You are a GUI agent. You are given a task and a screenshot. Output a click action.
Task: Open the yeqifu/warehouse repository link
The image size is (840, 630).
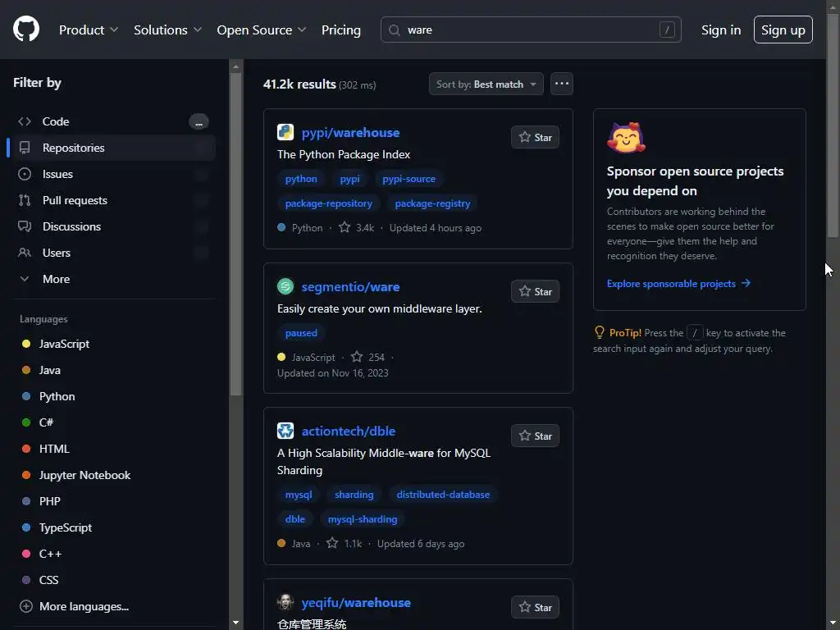tap(356, 602)
